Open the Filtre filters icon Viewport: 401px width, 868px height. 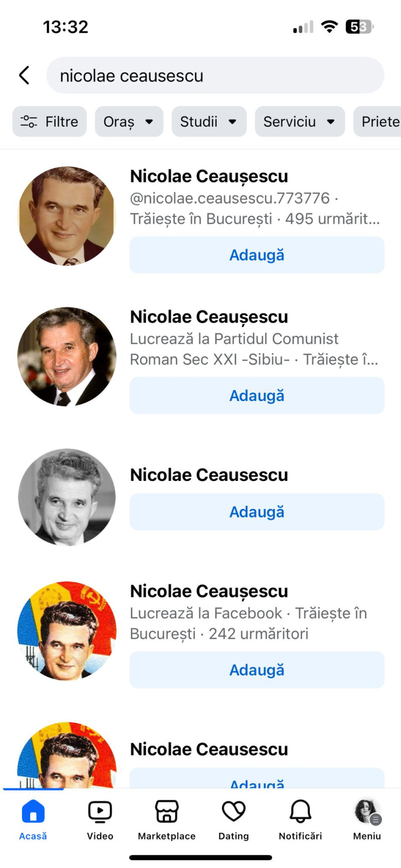(29, 121)
